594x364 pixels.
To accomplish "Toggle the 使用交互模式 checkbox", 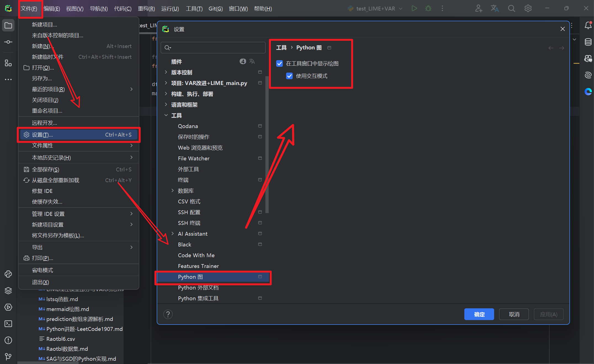I will (289, 76).
